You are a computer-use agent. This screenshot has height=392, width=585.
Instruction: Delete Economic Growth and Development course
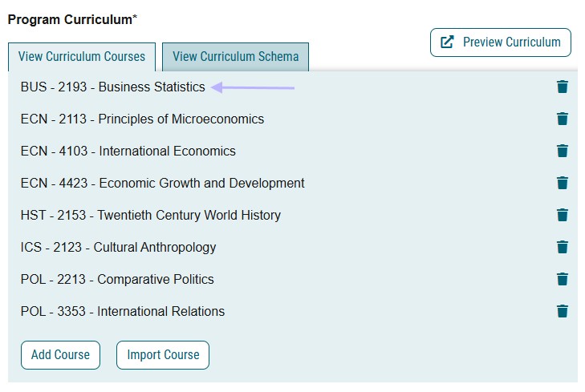point(563,183)
